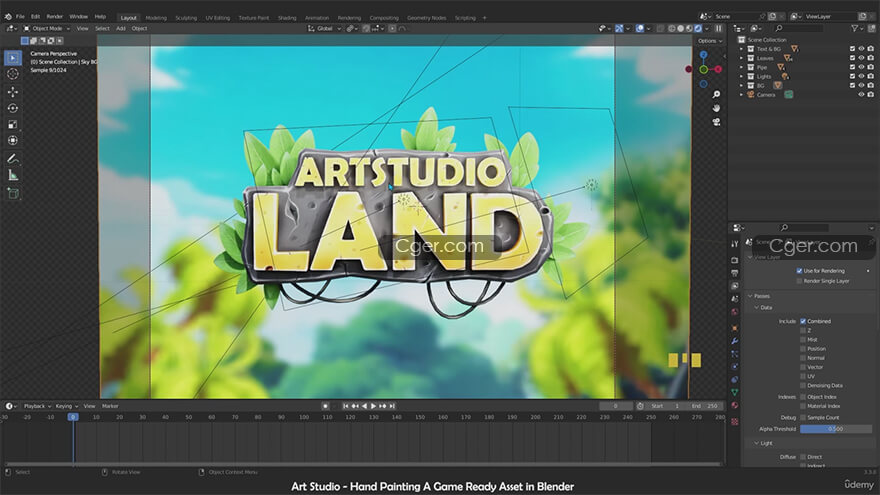Switch to the Shading workspace tab
This screenshot has height=495, width=880.
pyautogui.click(x=287, y=18)
